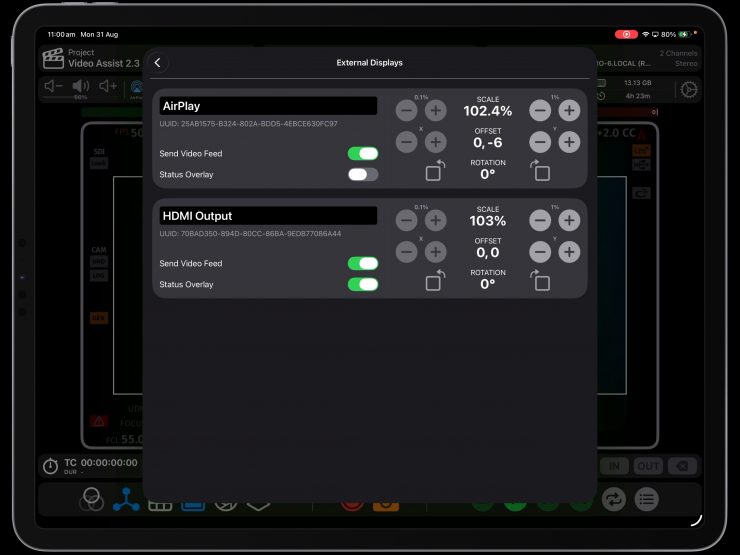Open the color wheels icon in bottom bar

click(x=92, y=499)
